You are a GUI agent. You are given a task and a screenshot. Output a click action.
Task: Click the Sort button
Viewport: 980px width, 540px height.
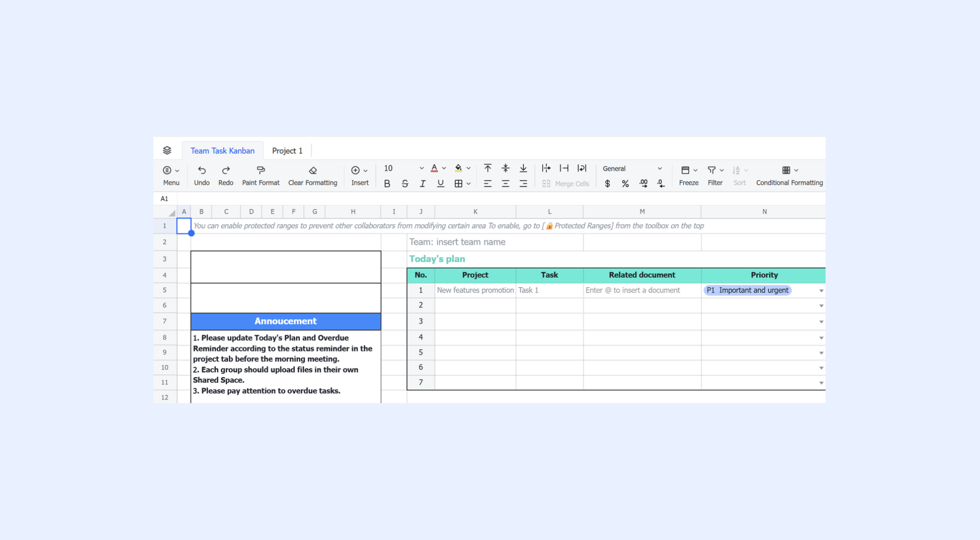(x=740, y=176)
